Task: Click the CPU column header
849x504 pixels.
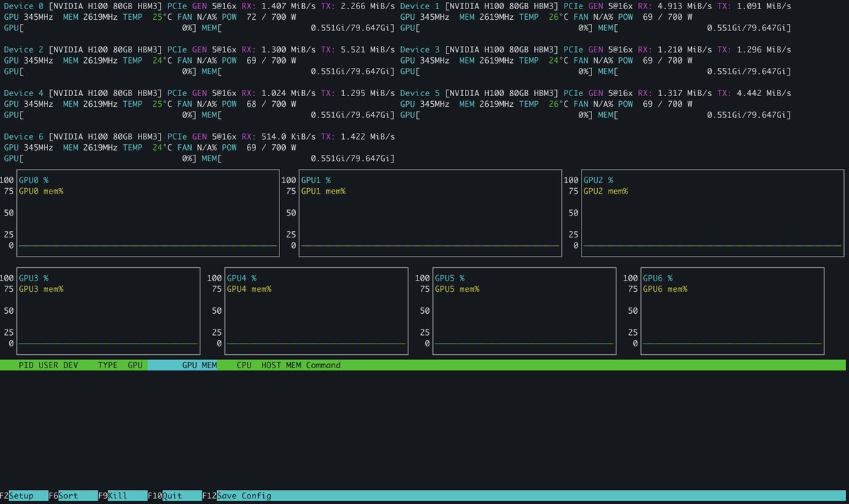Action: pos(244,365)
